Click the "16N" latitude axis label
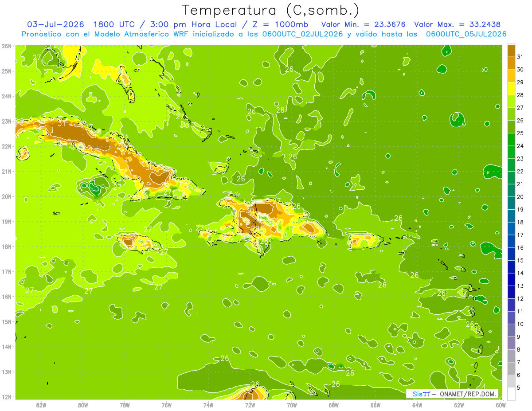This screenshot has width=532, height=411. point(7,296)
